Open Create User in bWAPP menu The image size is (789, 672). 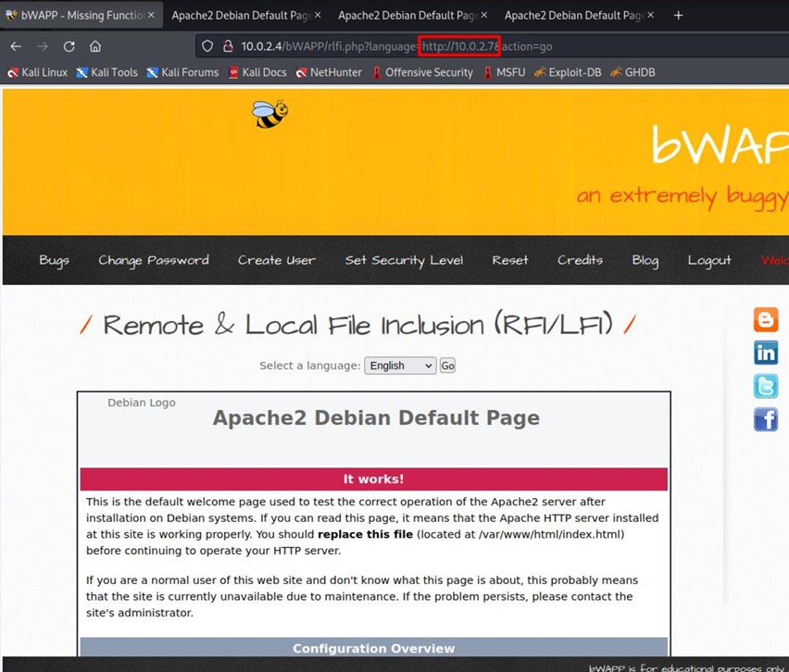tap(277, 260)
